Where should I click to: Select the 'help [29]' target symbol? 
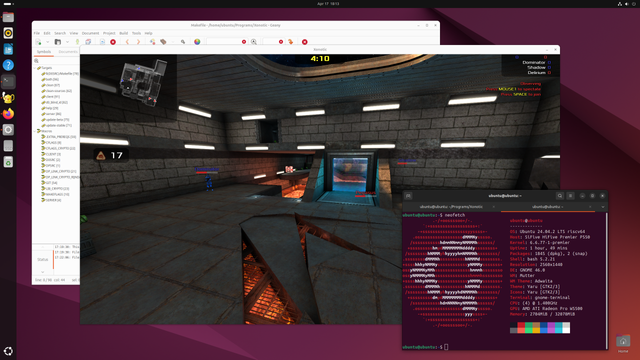pyautogui.click(x=51, y=108)
